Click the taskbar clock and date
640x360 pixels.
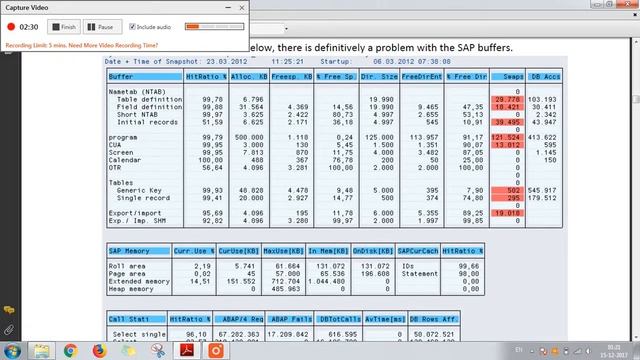[613, 351]
